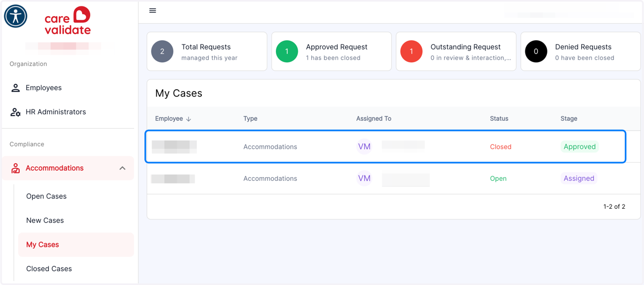Click the VM avatar in the Closed row

coord(364,147)
